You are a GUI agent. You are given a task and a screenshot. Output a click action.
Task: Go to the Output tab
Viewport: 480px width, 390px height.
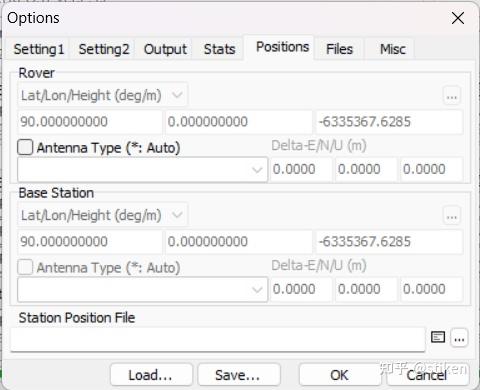(165, 49)
